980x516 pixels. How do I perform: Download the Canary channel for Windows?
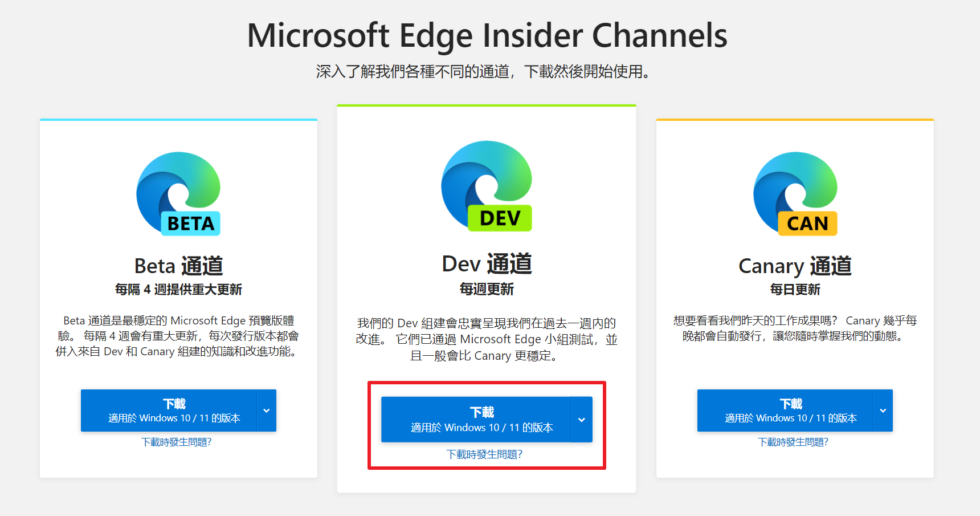[785, 411]
